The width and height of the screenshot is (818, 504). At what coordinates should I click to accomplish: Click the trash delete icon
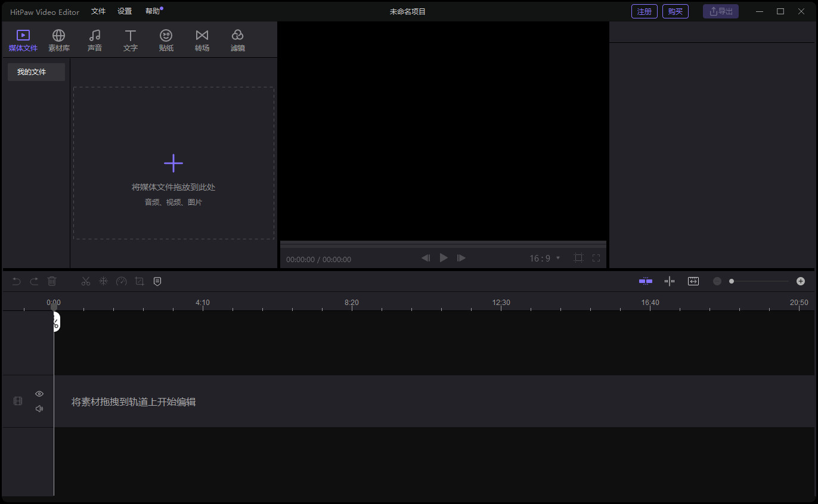pos(52,281)
